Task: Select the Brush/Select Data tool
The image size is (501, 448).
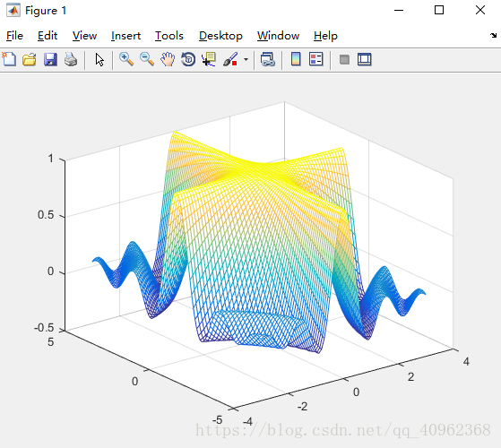Action: tap(230, 59)
